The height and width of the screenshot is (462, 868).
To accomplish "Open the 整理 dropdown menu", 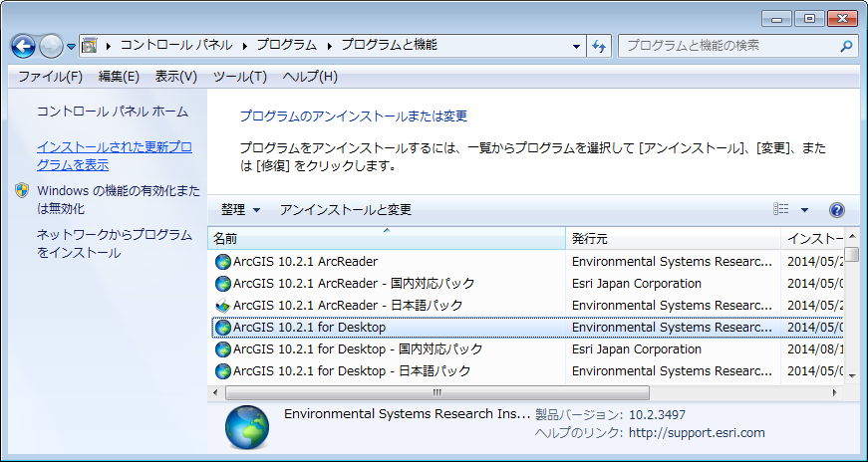I will pyautogui.click(x=240, y=210).
